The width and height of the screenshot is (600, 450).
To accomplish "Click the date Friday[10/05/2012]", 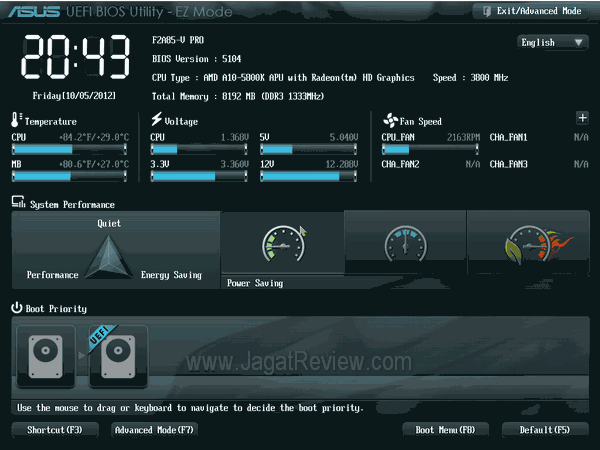I will [x=74, y=96].
